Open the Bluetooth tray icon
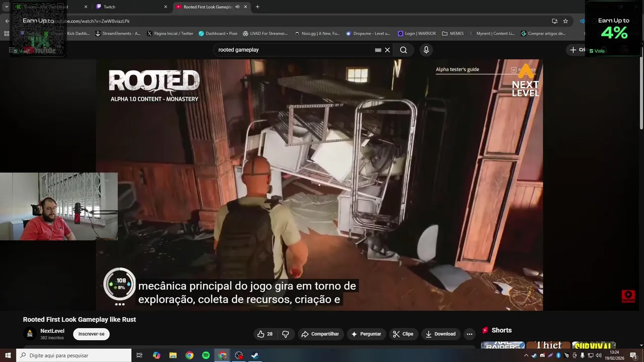Viewport: 644px width, 362px height. [558, 355]
